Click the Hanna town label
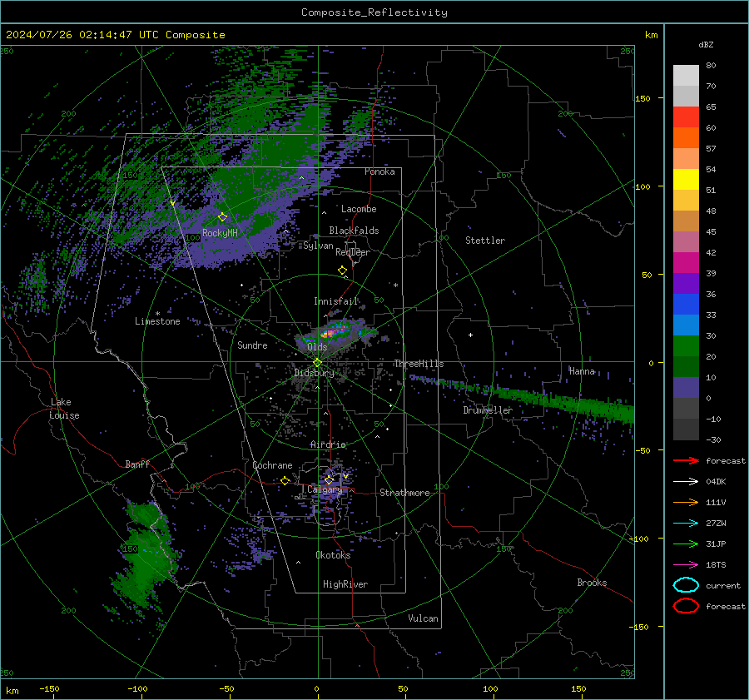The image size is (749, 700). click(x=582, y=371)
